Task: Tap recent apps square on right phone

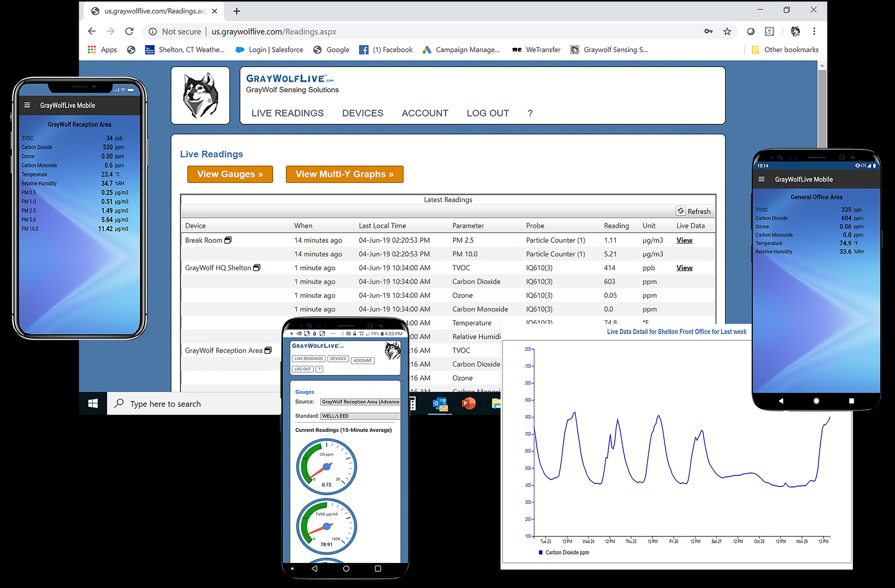Action: [852, 401]
